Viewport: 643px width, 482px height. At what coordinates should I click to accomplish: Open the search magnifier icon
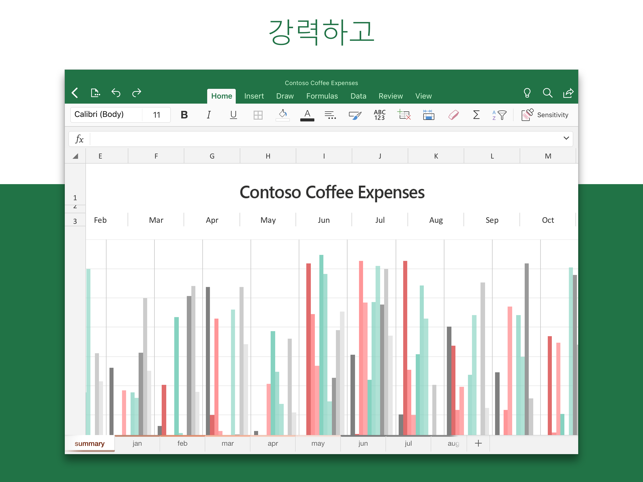547,93
